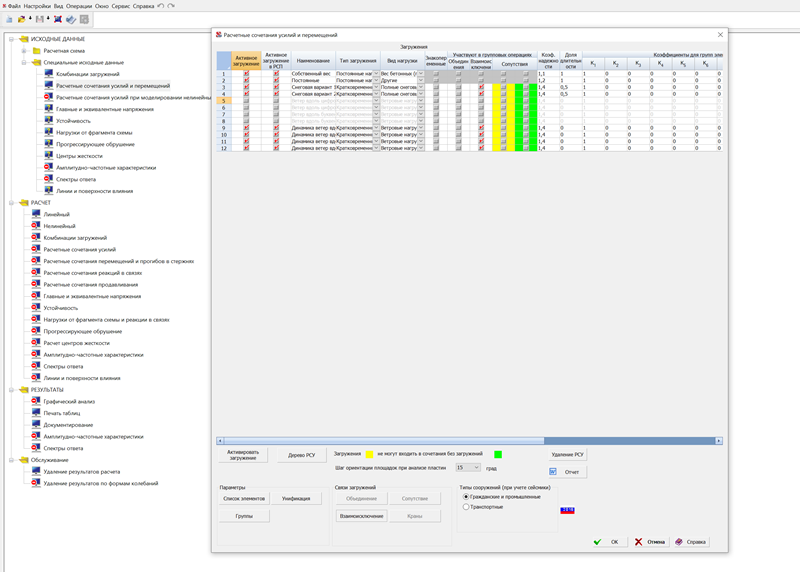Open the 15 град step combo box
This screenshot has height=572, width=800.
tap(467, 467)
